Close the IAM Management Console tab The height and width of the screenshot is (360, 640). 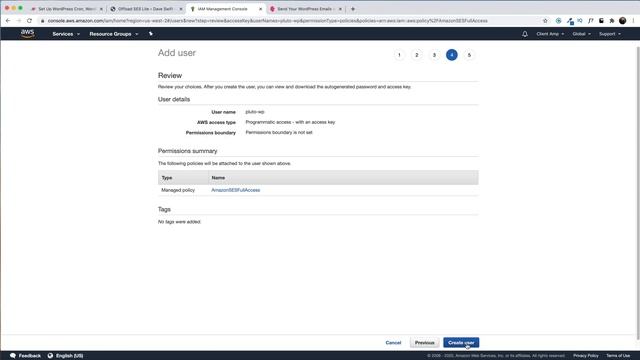pos(260,9)
